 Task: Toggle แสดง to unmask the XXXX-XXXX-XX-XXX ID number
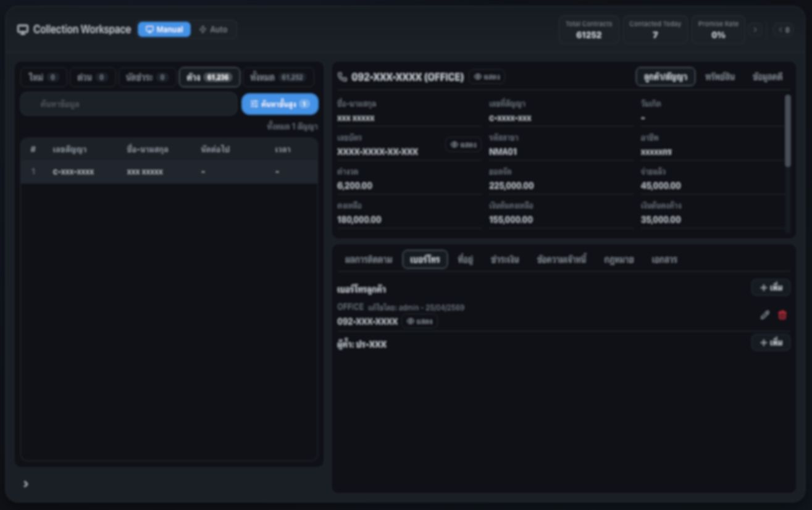[463, 144]
